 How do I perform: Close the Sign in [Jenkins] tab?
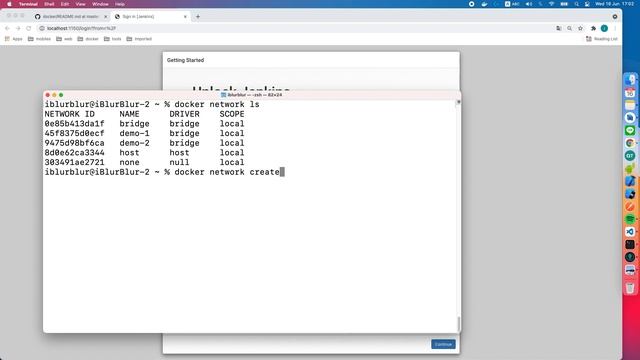[185, 17]
